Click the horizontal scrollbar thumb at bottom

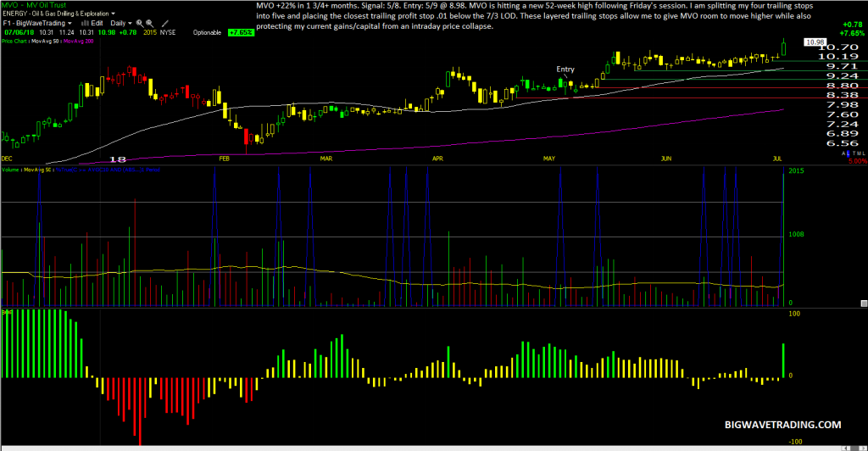[x=854, y=448]
